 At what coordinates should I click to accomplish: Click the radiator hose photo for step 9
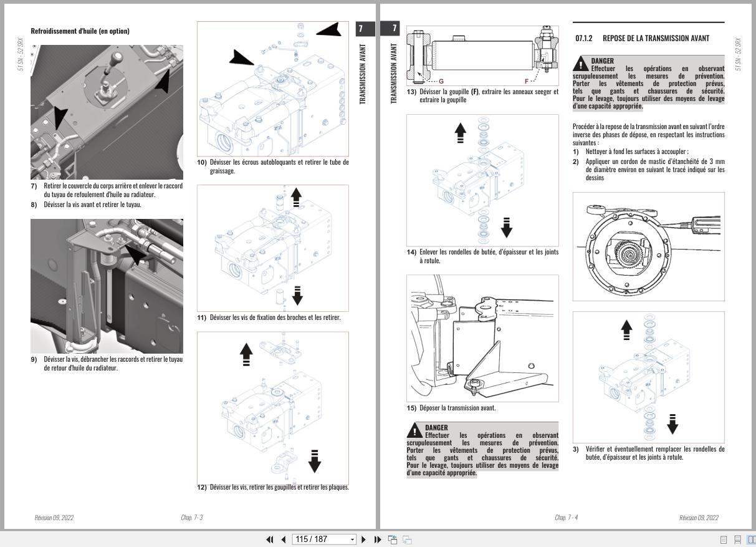(x=107, y=286)
